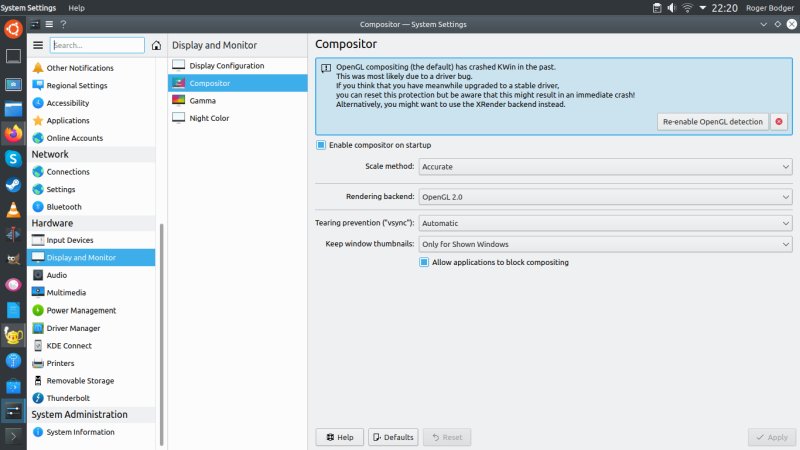Click the window chevron-down titlebar button
This screenshot has width=800, height=450.
point(763,24)
